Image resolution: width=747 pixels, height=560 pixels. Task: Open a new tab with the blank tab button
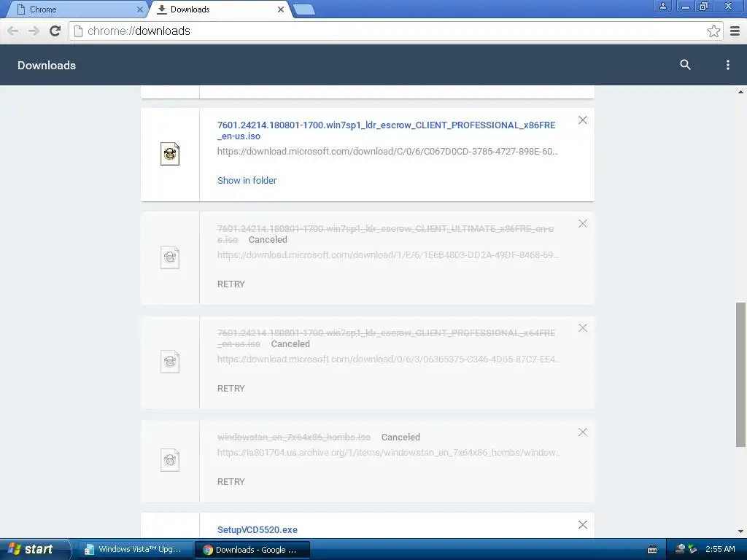click(x=303, y=9)
